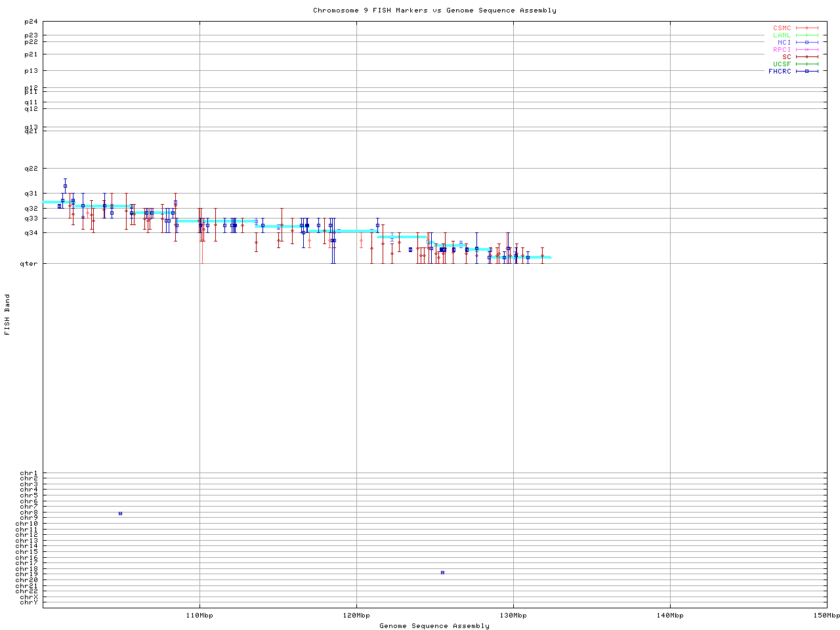Click the blue square marker on the chr8 row
The width and height of the screenshot is (840, 630).
point(120,513)
